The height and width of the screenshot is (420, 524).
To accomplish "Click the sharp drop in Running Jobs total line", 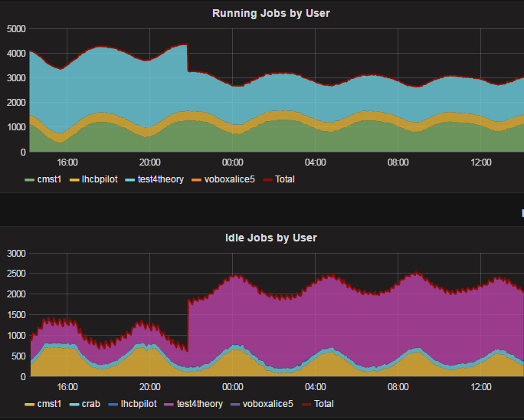I will point(188,58).
